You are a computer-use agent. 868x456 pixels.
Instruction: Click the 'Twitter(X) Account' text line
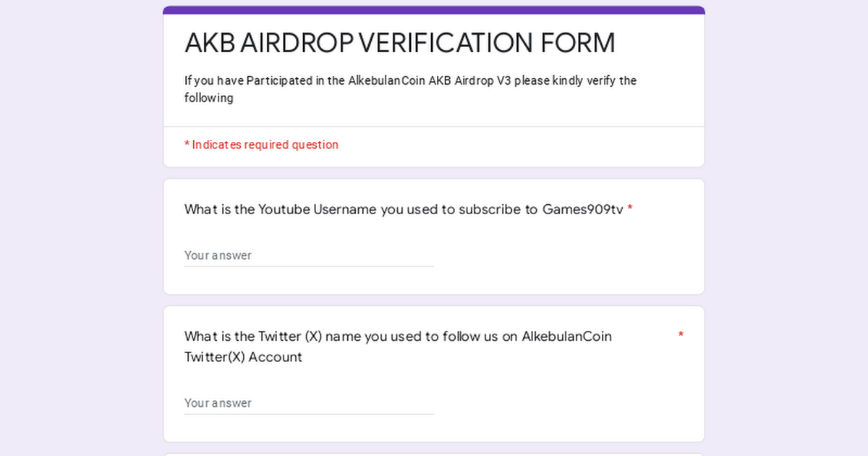(x=243, y=357)
